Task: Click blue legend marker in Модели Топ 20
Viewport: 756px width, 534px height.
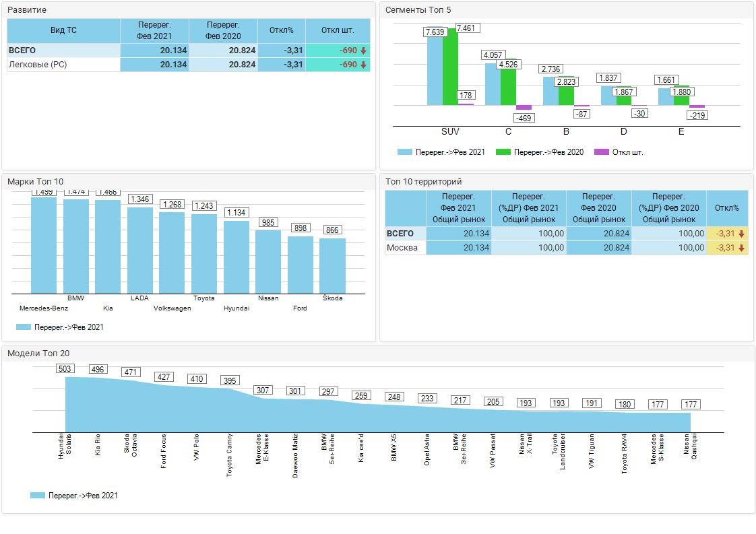Action: (38, 496)
